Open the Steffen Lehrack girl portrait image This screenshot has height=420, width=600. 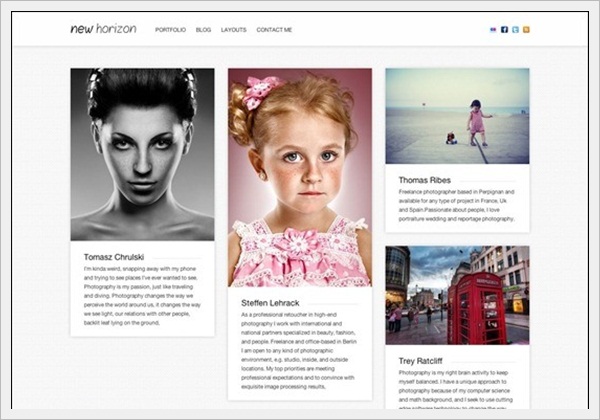coord(300,177)
